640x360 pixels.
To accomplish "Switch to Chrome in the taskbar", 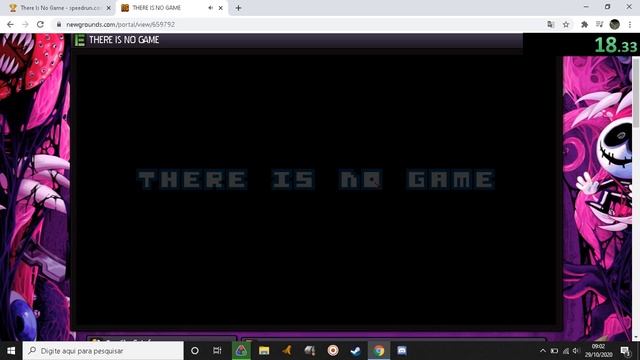I will click(379, 351).
